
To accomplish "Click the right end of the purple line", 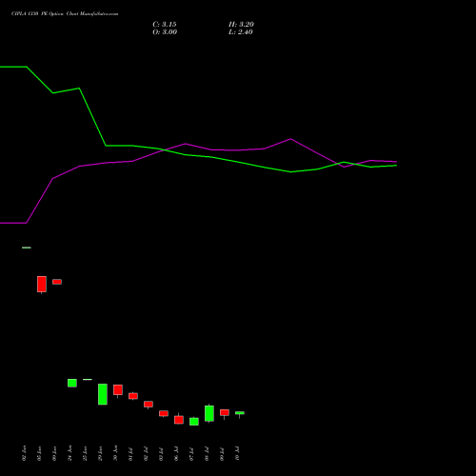I will [396, 162].
